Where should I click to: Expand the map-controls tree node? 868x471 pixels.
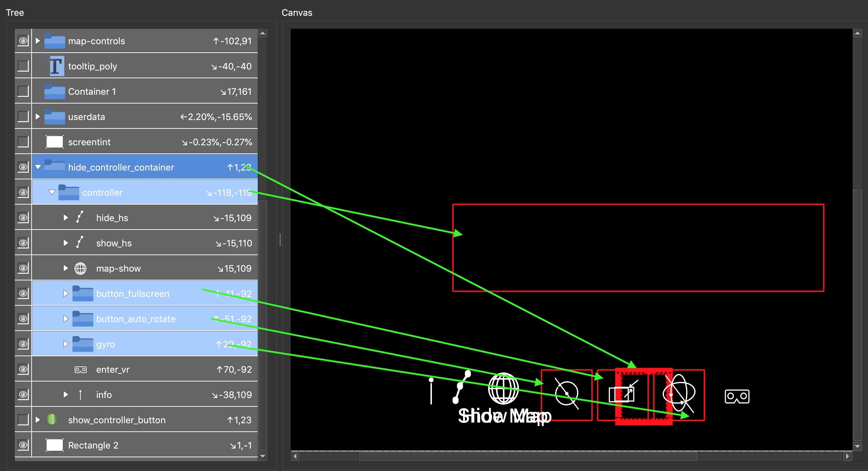(x=38, y=41)
